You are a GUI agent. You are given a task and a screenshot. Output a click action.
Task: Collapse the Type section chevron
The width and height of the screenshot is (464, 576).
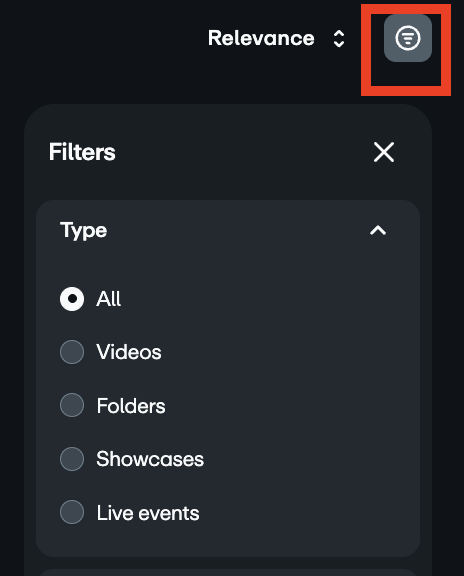pyautogui.click(x=378, y=231)
